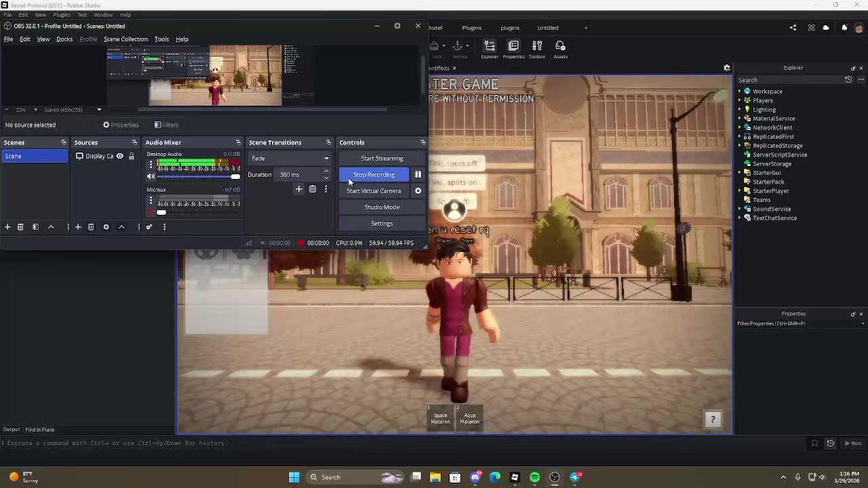Screen dimensions: 868x488
Task: Add a new scene with plus icon
Action: click(x=7, y=227)
